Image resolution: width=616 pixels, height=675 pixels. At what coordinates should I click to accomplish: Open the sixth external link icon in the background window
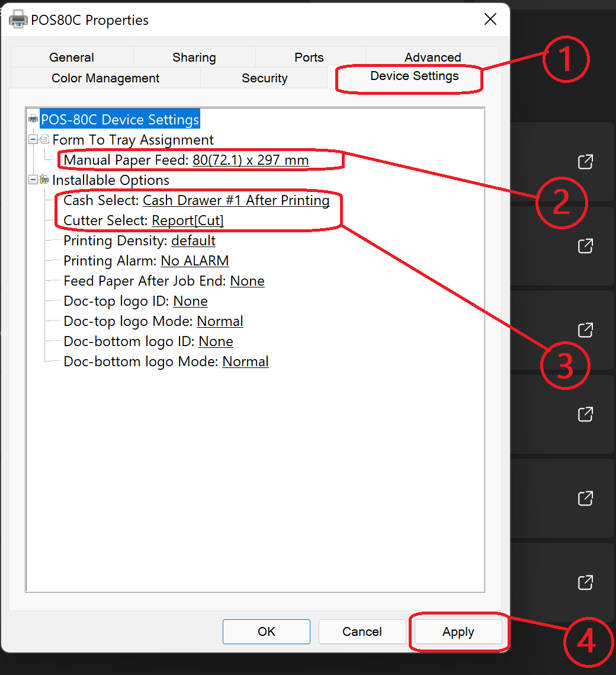tap(585, 583)
